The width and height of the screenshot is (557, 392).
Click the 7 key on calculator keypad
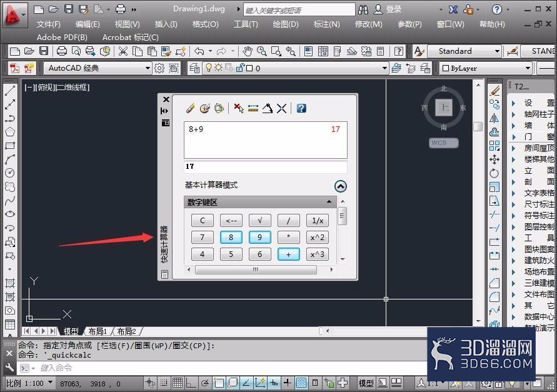[202, 237]
